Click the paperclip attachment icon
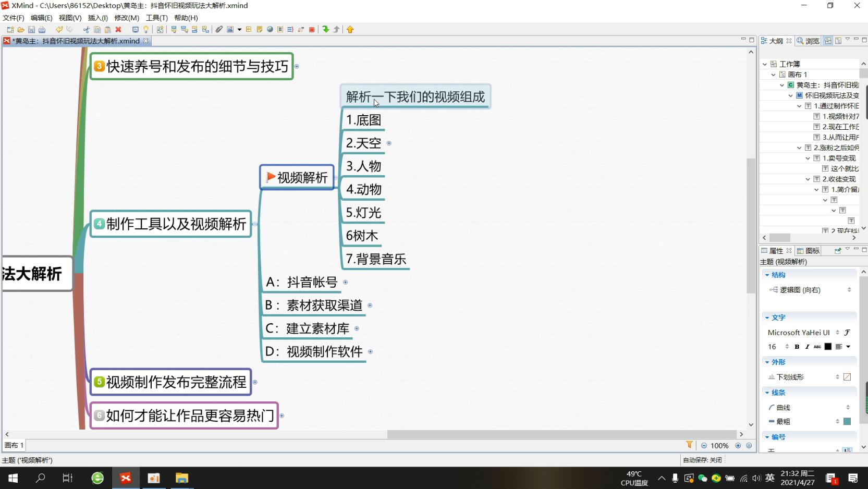Screen dimensions: 868x489 219,30
